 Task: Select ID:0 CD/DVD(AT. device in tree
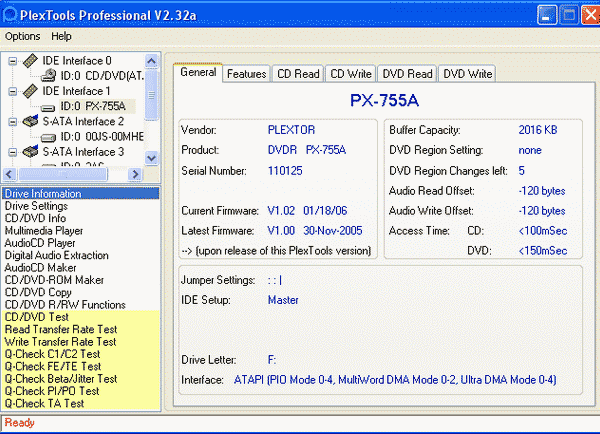(102, 76)
